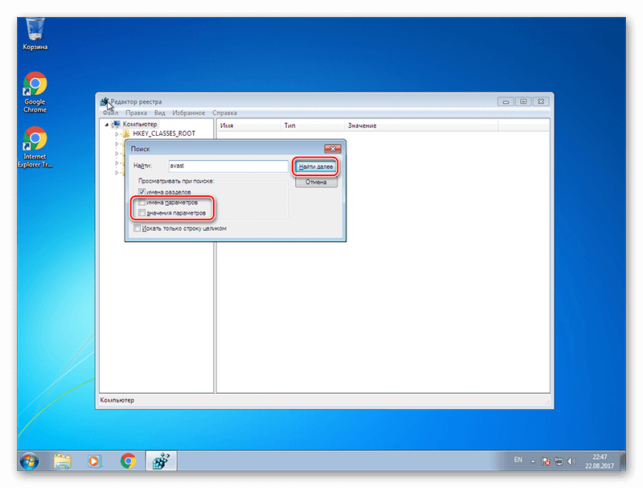This screenshot has width=643, height=488.
Task: Maximize the Registry Editor window
Action: click(523, 101)
